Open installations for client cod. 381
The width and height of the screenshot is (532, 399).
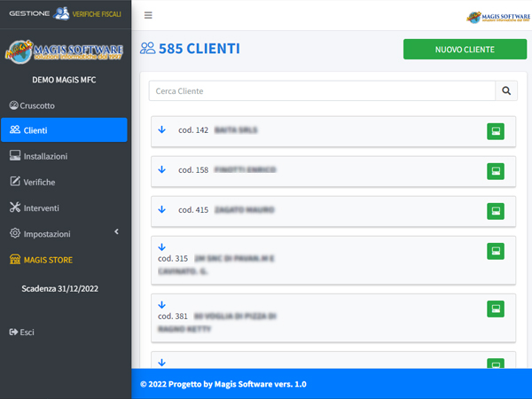click(x=496, y=309)
